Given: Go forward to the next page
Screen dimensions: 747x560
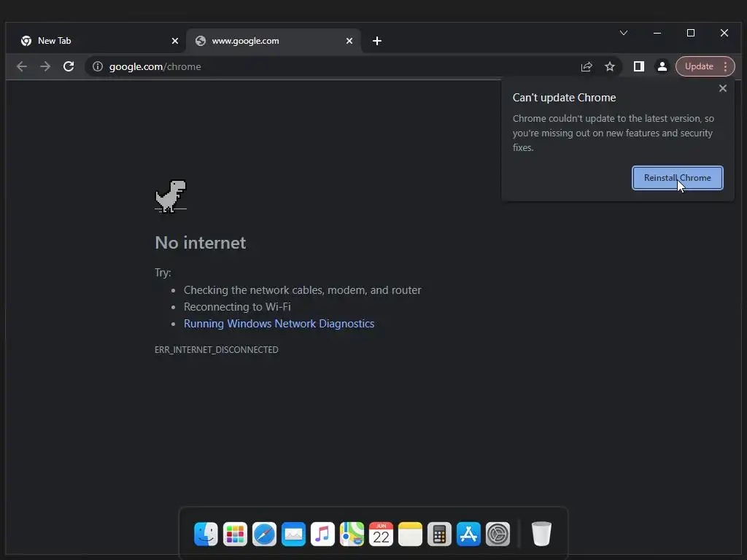Looking at the screenshot, I should pyautogui.click(x=45, y=66).
